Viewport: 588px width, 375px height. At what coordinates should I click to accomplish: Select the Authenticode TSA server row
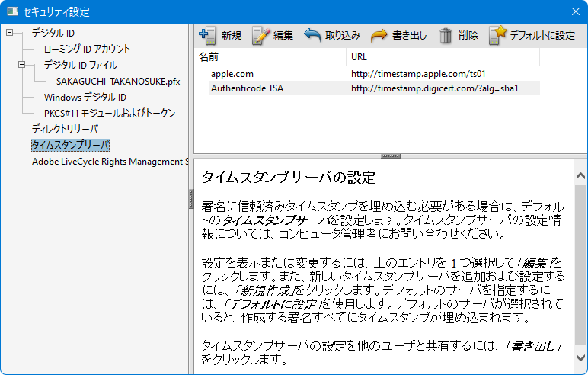(x=247, y=88)
